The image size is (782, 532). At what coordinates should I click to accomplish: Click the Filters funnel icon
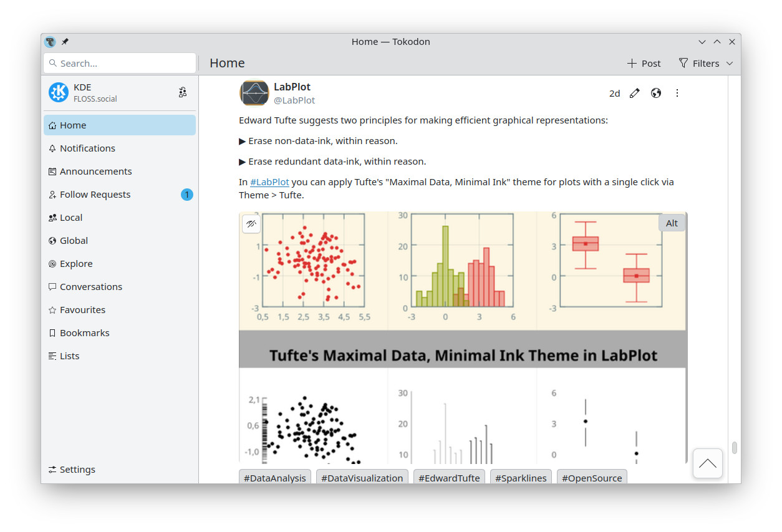(x=683, y=64)
